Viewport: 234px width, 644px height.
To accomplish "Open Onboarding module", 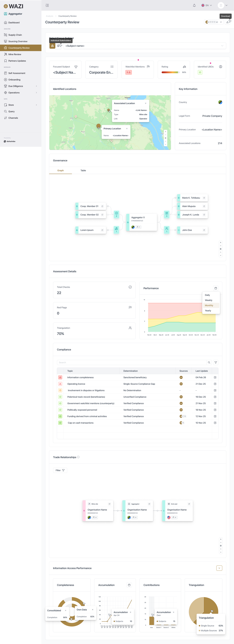I will point(20,80).
